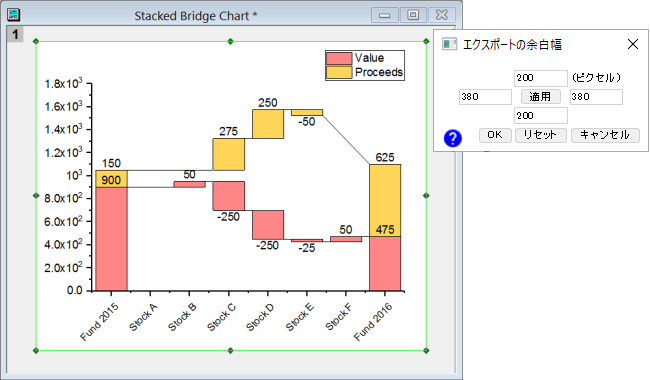650x380 pixels.
Task: Click the top-right margin handle
Action: [426, 41]
